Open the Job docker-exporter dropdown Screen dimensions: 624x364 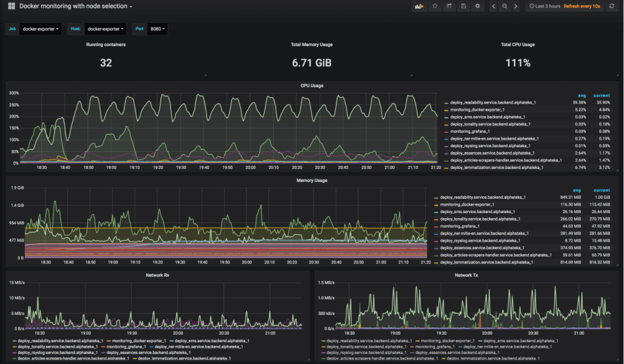[x=39, y=29]
